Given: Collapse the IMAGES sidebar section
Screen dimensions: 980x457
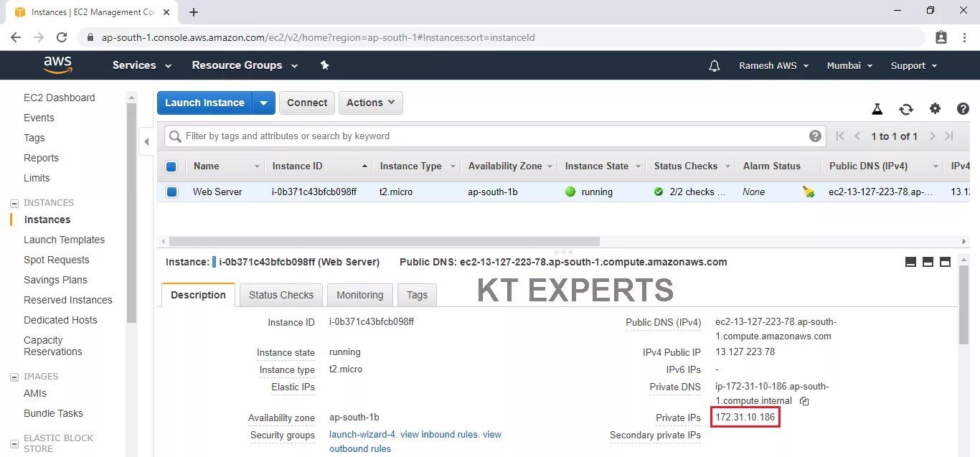Looking at the screenshot, I should [x=14, y=377].
